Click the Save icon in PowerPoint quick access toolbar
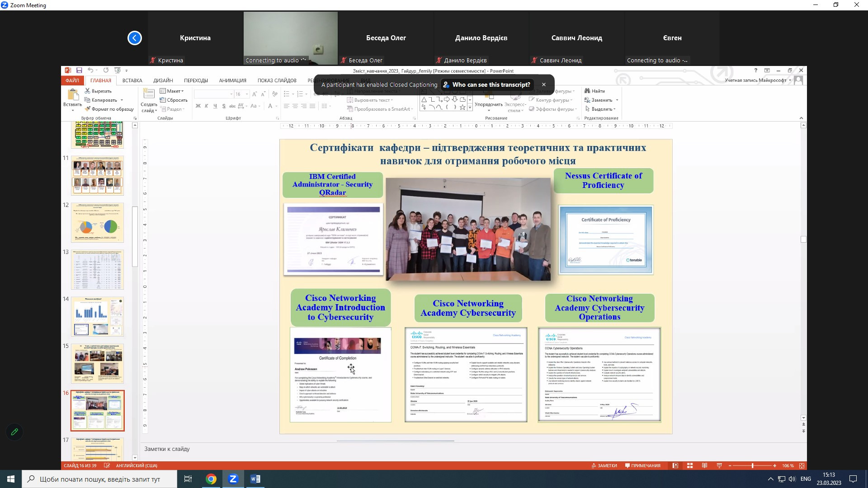 (x=79, y=70)
